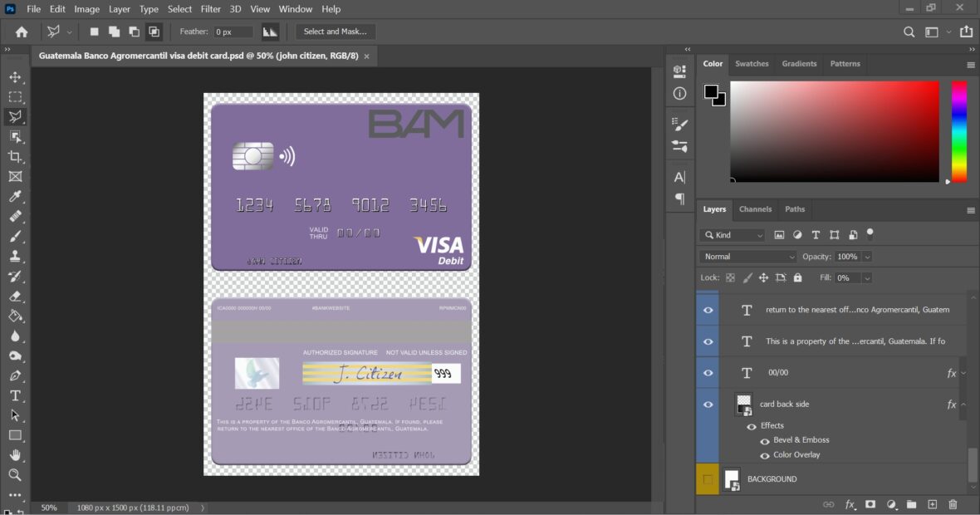Open the Layers panel menu
Image resolution: width=980 pixels, height=515 pixels.
(971, 211)
